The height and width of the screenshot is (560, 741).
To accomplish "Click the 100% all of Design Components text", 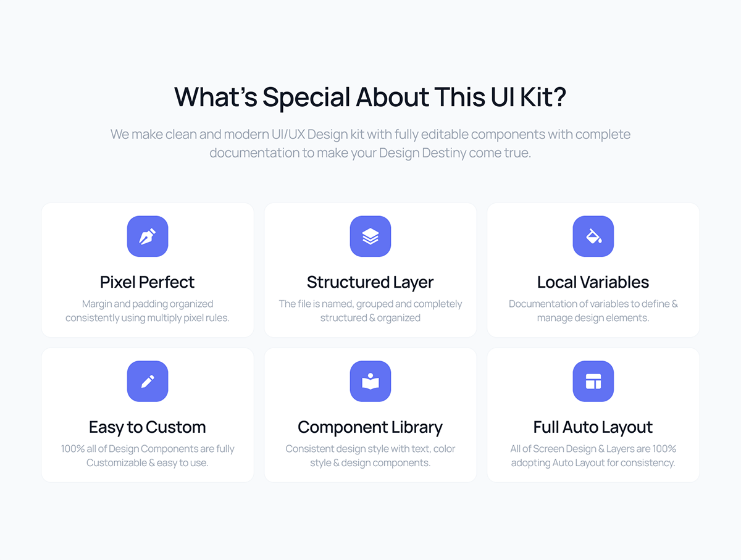I will click(148, 456).
